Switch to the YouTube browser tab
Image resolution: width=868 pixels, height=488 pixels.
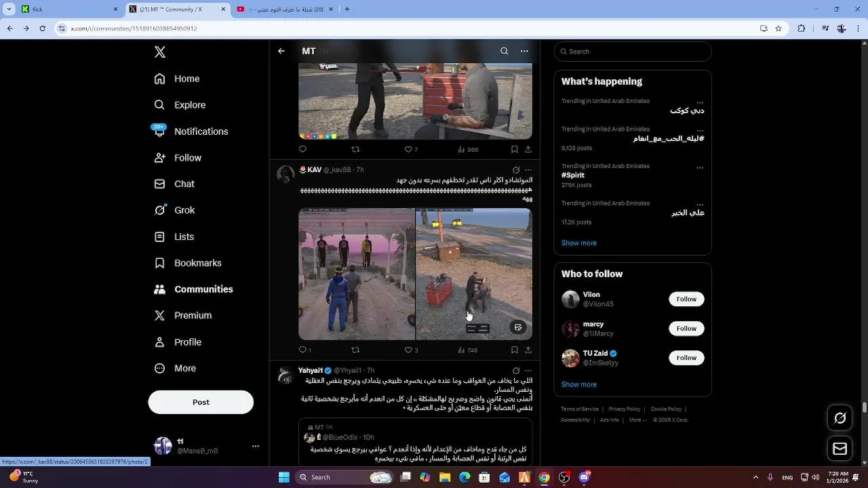point(283,9)
